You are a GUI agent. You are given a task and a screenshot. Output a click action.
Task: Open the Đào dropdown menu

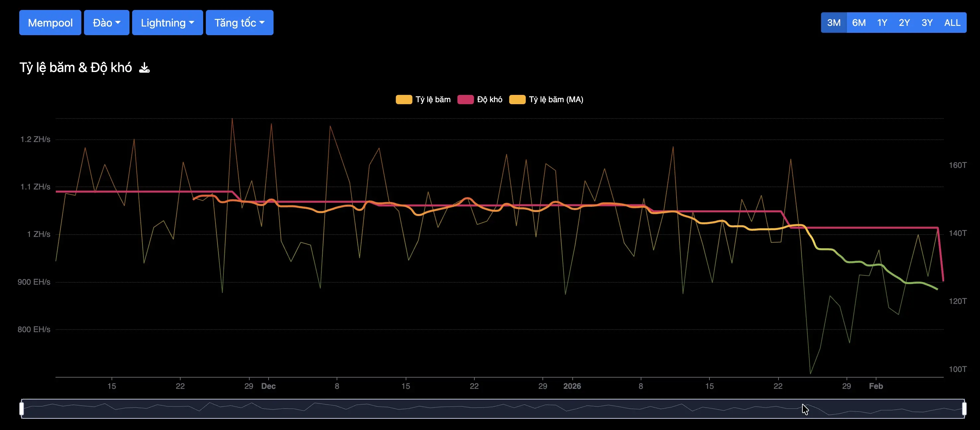pyautogui.click(x=107, y=23)
